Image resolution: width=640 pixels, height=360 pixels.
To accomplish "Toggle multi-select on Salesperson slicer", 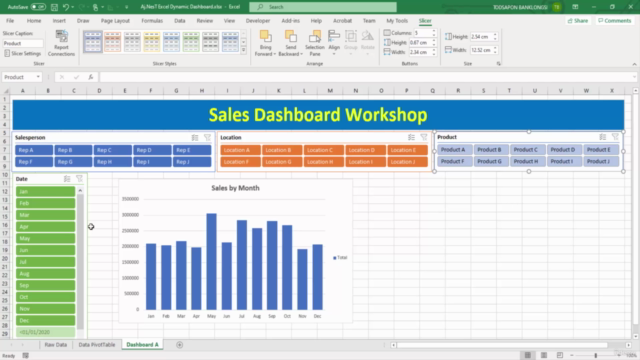I will [x=195, y=138].
